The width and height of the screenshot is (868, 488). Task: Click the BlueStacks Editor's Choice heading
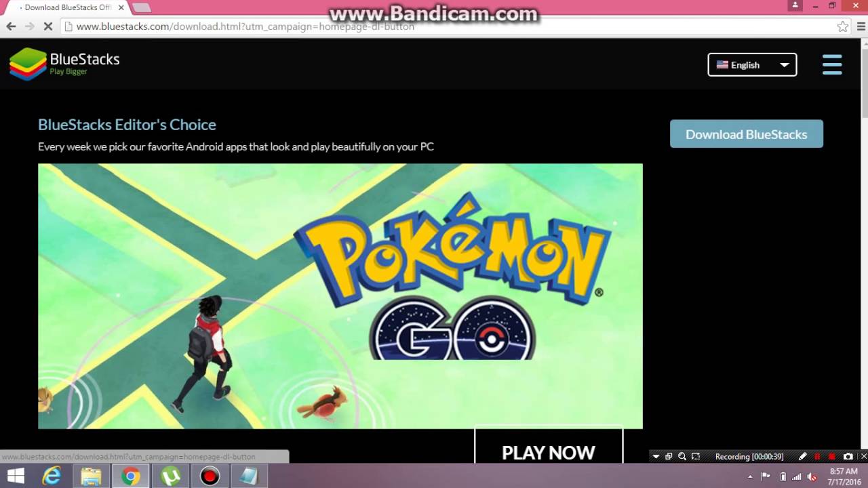click(127, 124)
